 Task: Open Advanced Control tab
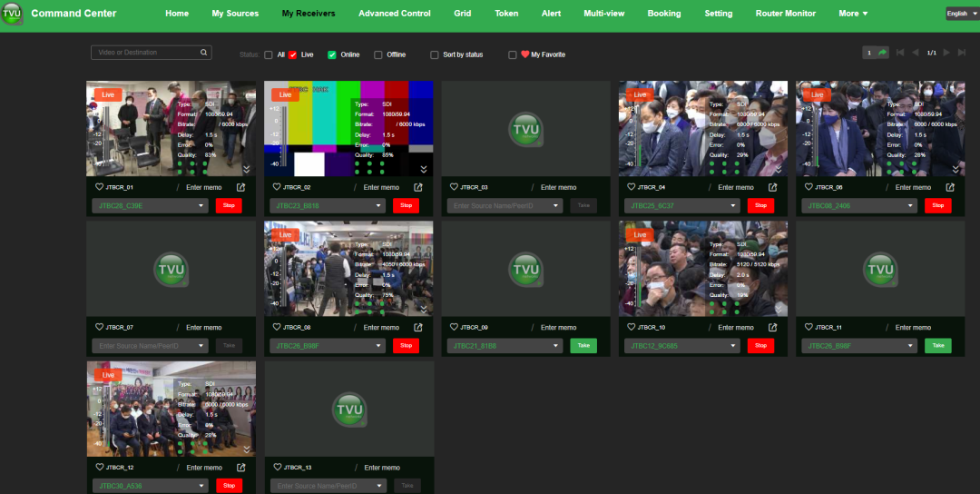pyautogui.click(x=395, y=13)
